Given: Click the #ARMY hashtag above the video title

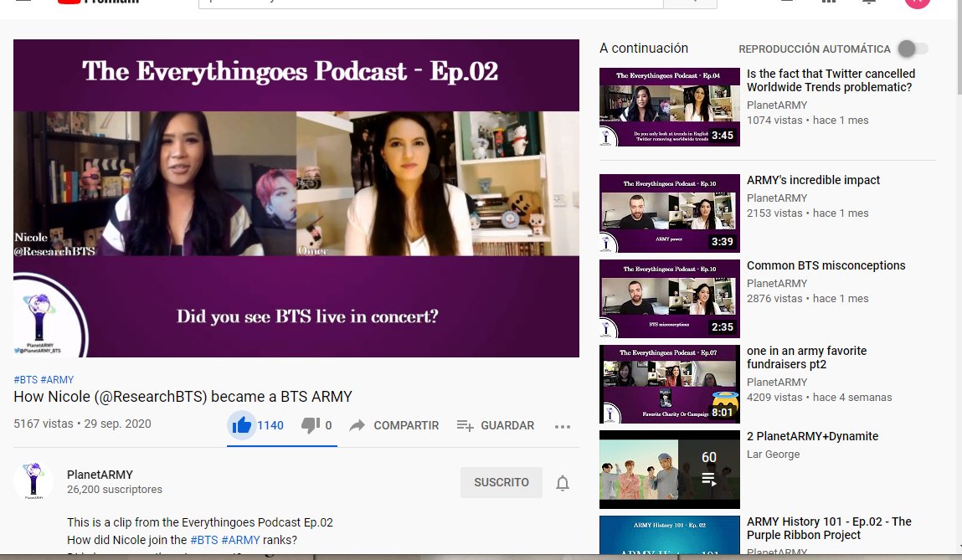Looking at the screenshot, I should [x=57, y=380].
